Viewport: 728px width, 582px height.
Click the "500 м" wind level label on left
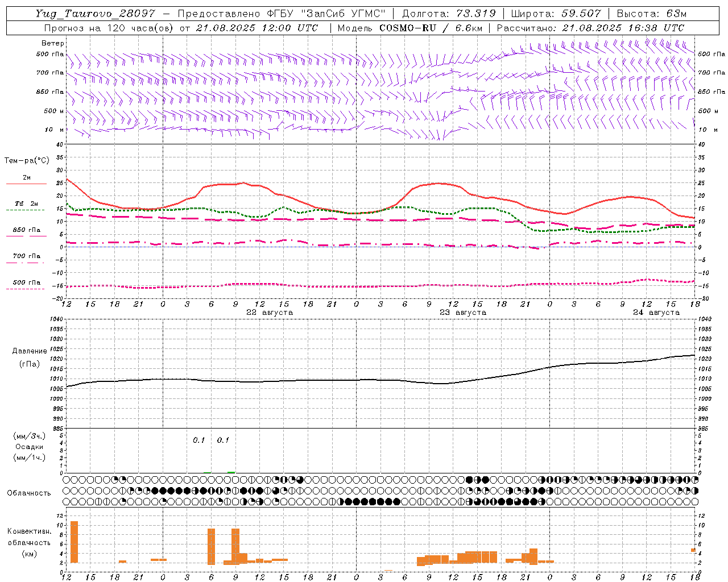coord(55,111)
